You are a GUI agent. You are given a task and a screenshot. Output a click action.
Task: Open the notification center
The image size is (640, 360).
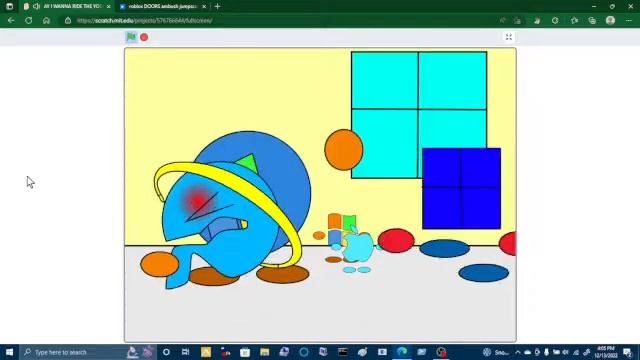pos(628,352)
